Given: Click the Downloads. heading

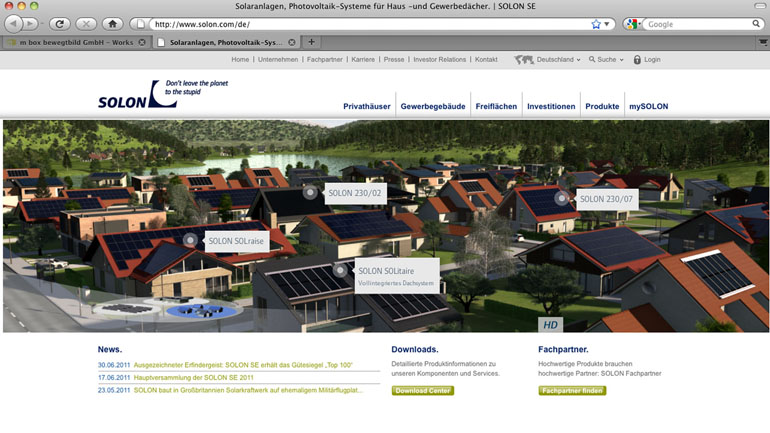Looking at the screenshot, I should (x=415, y=350).
